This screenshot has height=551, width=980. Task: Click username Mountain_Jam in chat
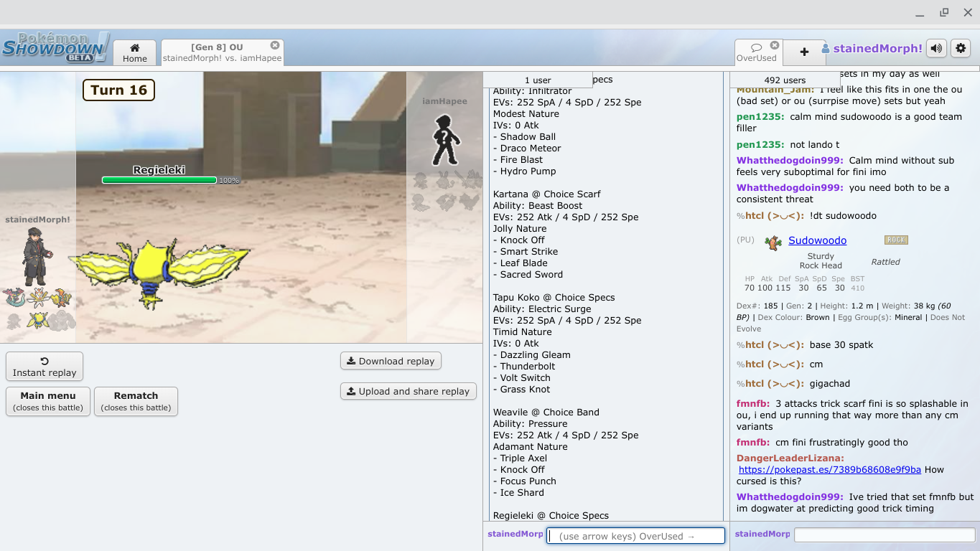click(775, 90)
